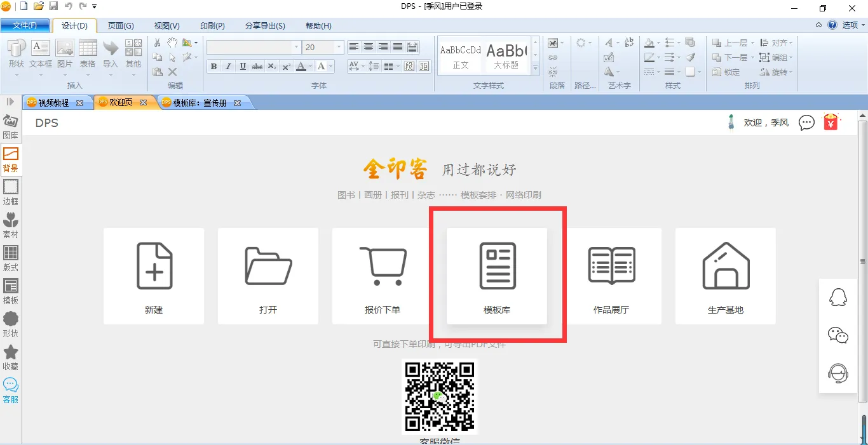Toggle bold text formatting
The height and width of the screenshot is (445, 868).
point(214,67)
